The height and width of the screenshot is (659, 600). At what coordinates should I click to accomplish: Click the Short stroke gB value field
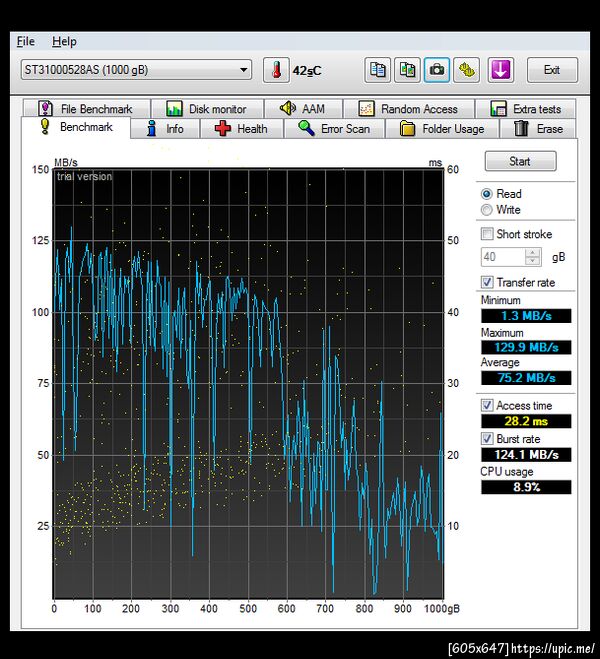502,257
